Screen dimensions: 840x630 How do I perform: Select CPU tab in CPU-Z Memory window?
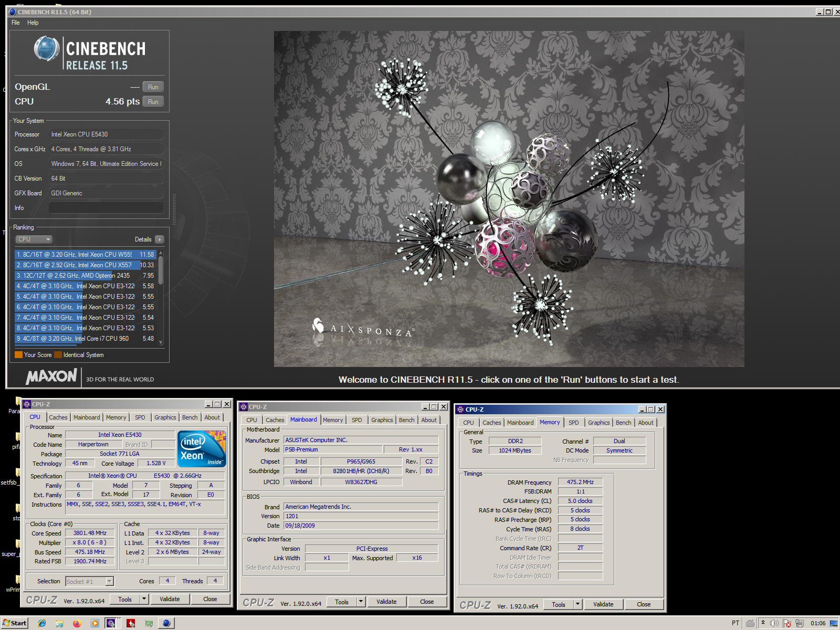[x=468, y=423]
